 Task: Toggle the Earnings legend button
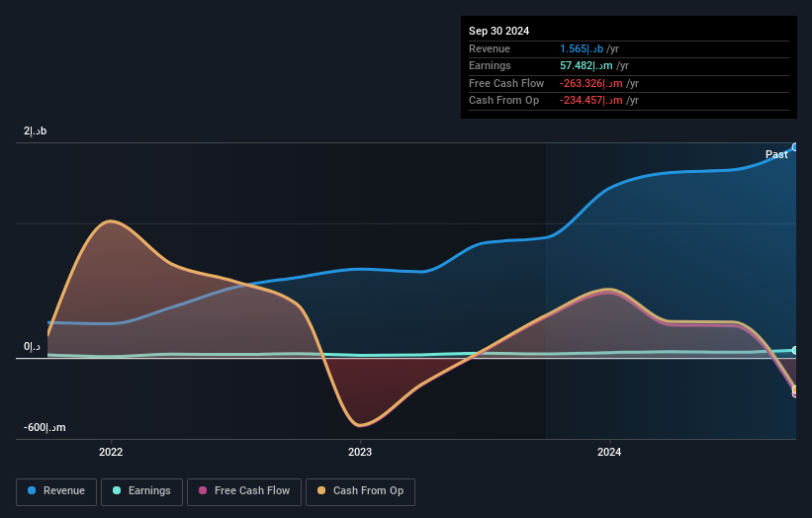(141, 491)
